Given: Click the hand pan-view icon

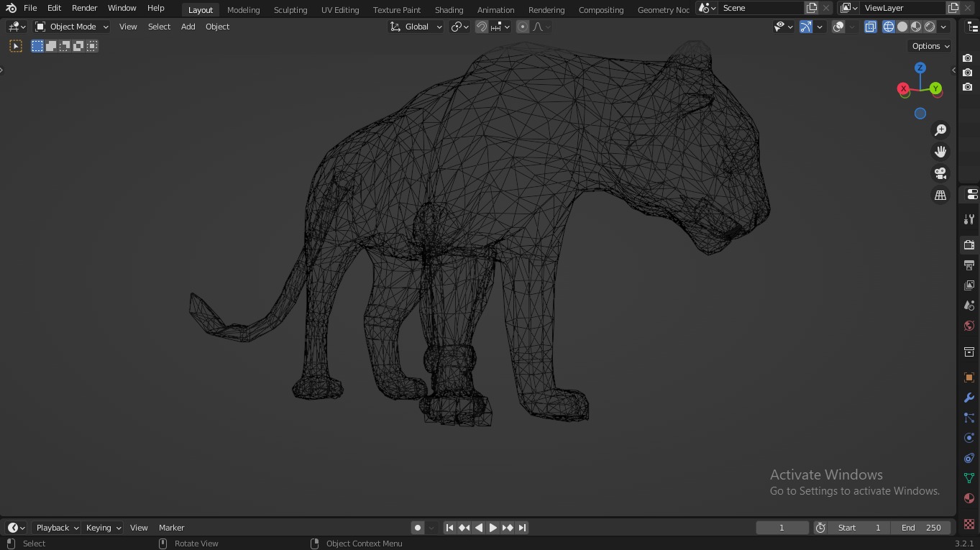Looking at the screenshot, I should [940, 152].
